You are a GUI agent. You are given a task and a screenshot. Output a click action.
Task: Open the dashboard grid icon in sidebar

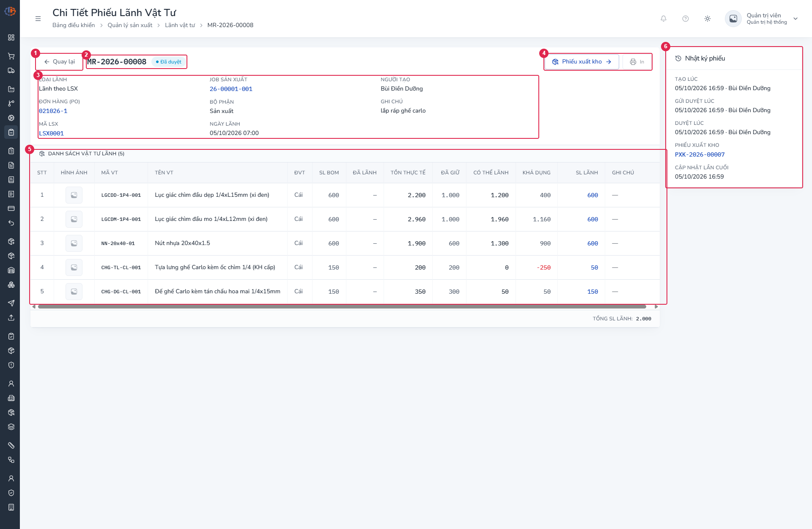(11, 38)
